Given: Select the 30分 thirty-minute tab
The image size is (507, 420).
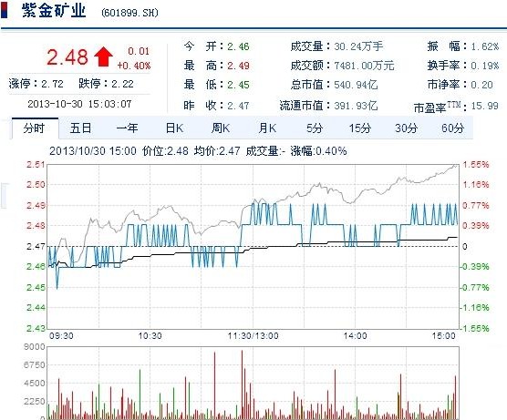Looking at the screenshot, I should [406, 128].
